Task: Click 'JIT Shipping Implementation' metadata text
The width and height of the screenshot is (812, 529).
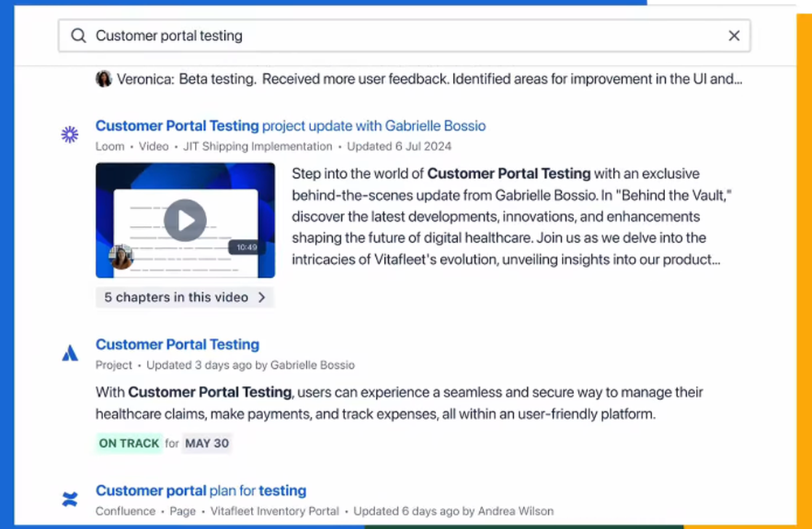Action: [x=257, y=146]
